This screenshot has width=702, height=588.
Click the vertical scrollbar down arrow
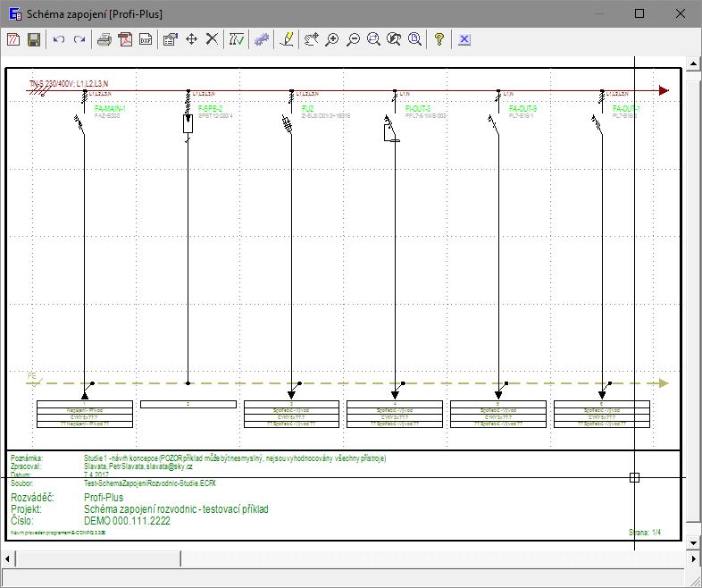693,543
